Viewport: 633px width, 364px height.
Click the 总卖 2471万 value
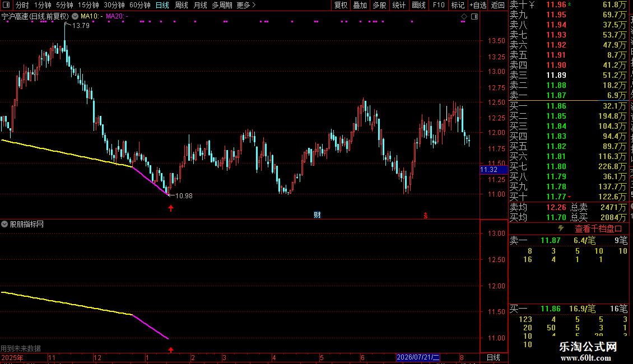click(613, 207)
